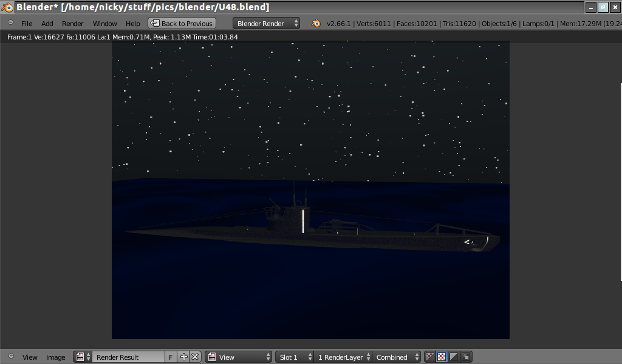The width and height of the screenshot is (622, 364).
Task: Add a new image with plus icon
Action: click(x=184, y=357)
